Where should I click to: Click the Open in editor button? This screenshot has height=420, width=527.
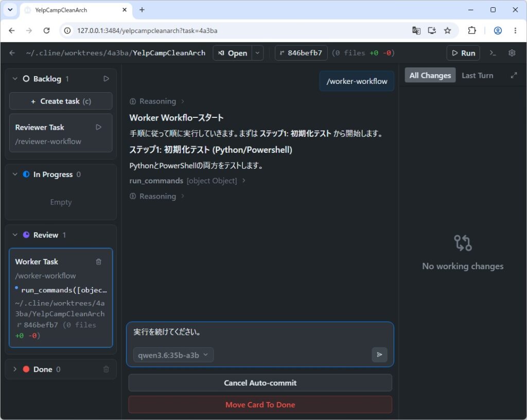coord(233,53)
